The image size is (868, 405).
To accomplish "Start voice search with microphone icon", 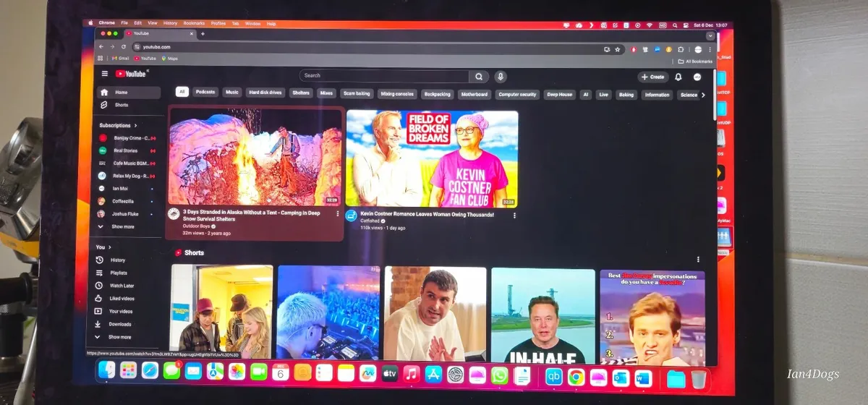I will tap(500, 76).
